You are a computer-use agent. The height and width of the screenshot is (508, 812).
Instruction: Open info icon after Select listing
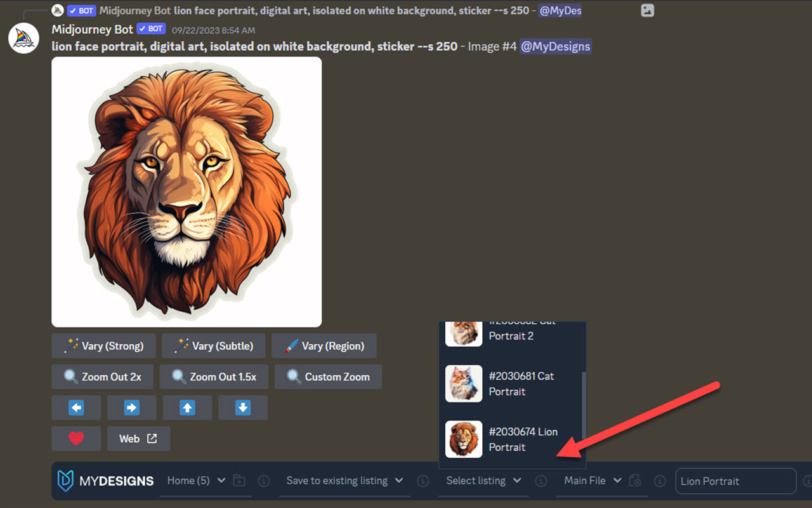pyautogui.click(x=541, y=481)
